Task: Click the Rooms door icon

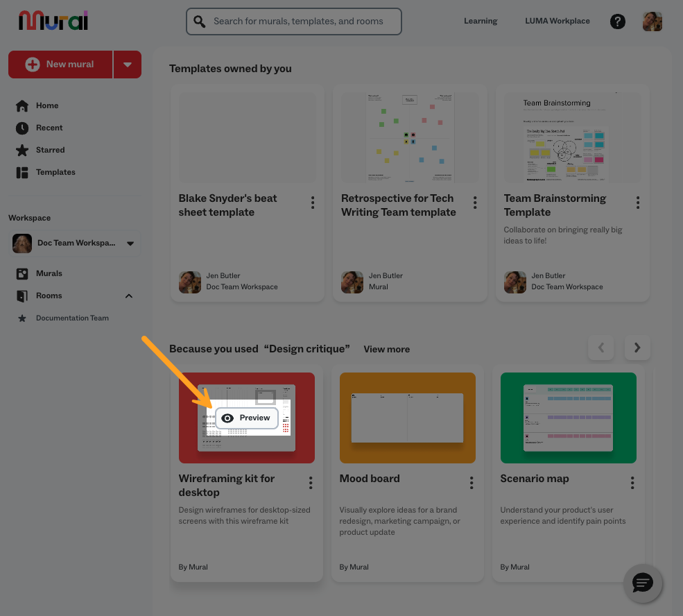Action: pos(22,296)
